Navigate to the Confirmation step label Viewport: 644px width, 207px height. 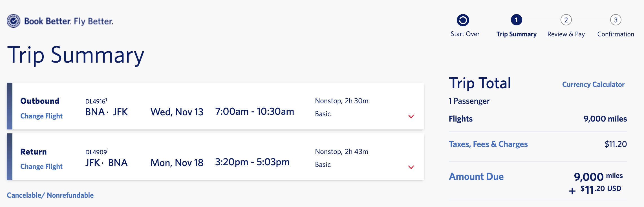pos(616,34)
